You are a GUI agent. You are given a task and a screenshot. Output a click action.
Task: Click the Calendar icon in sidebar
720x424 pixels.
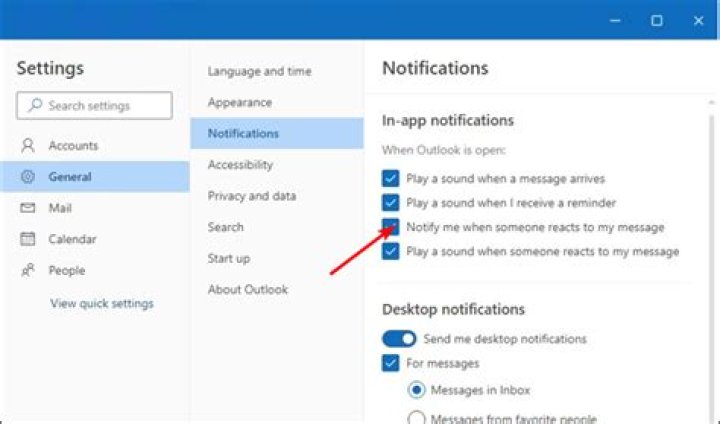[28, 239]
